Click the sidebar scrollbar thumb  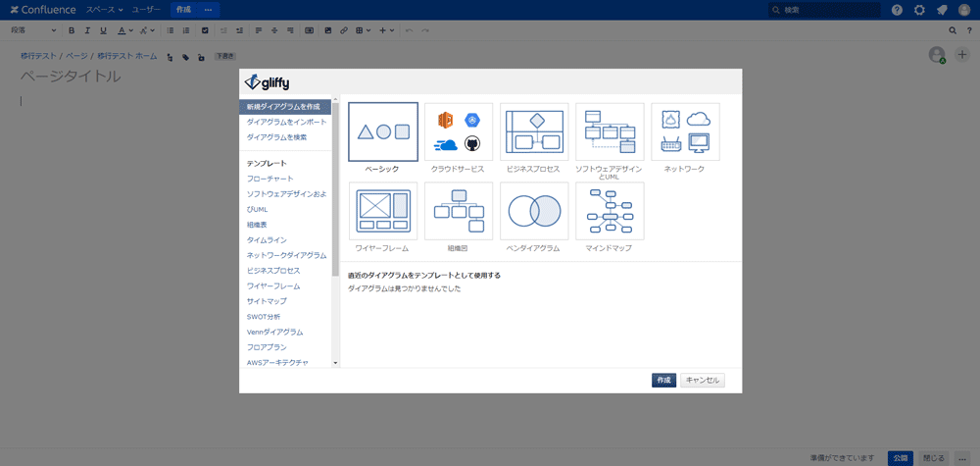(335, 187)
